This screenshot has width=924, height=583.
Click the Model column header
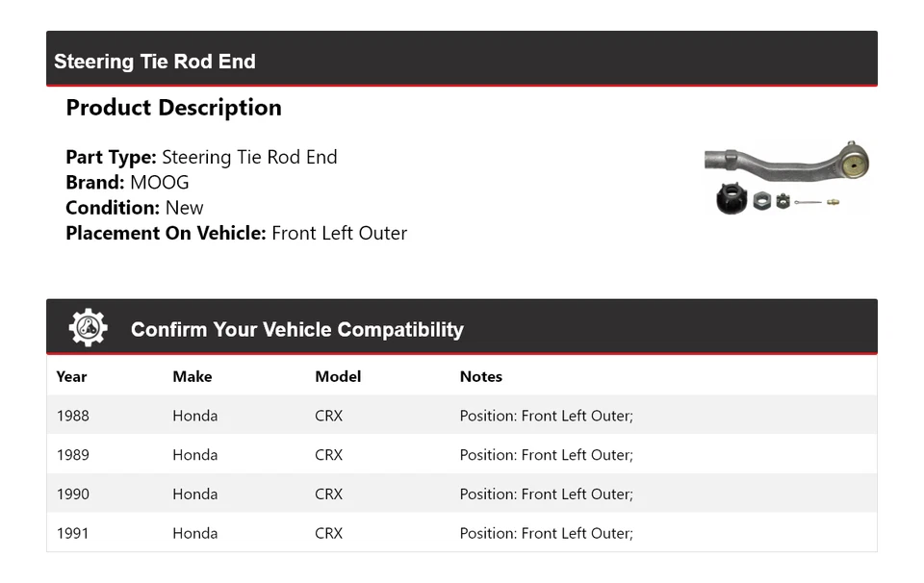tap(338, 376)
